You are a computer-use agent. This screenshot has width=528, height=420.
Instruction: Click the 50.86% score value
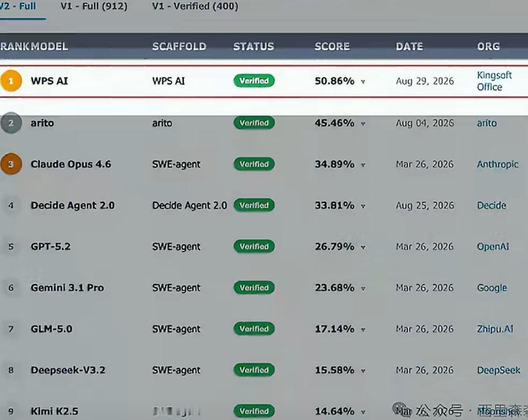[334, 81]
